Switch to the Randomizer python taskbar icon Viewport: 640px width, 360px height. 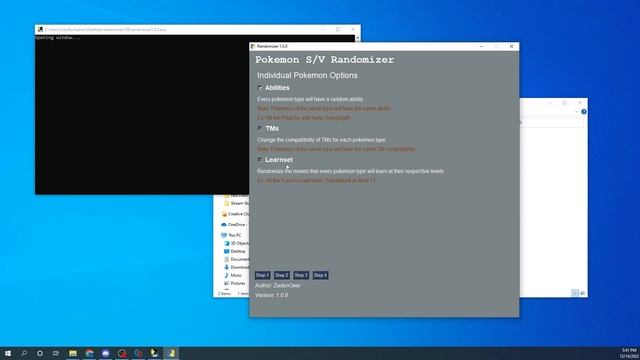pyautogui.click(x=171, y=353)
